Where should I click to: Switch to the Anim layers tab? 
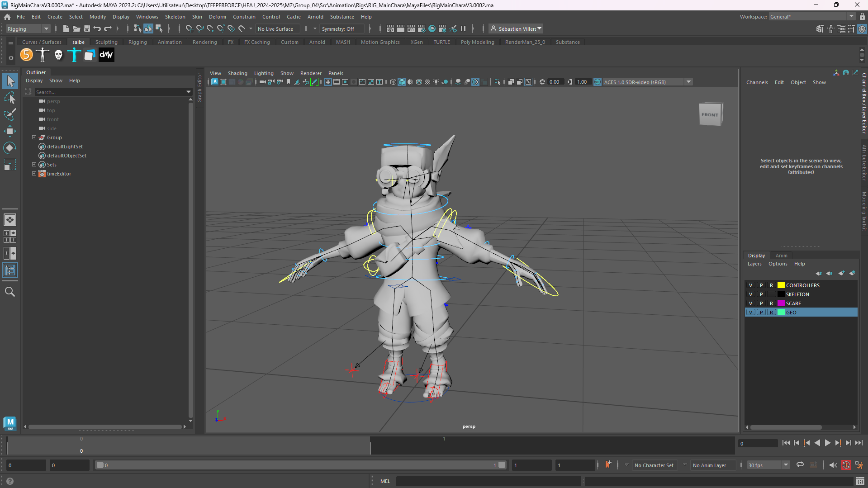(781, 256)
